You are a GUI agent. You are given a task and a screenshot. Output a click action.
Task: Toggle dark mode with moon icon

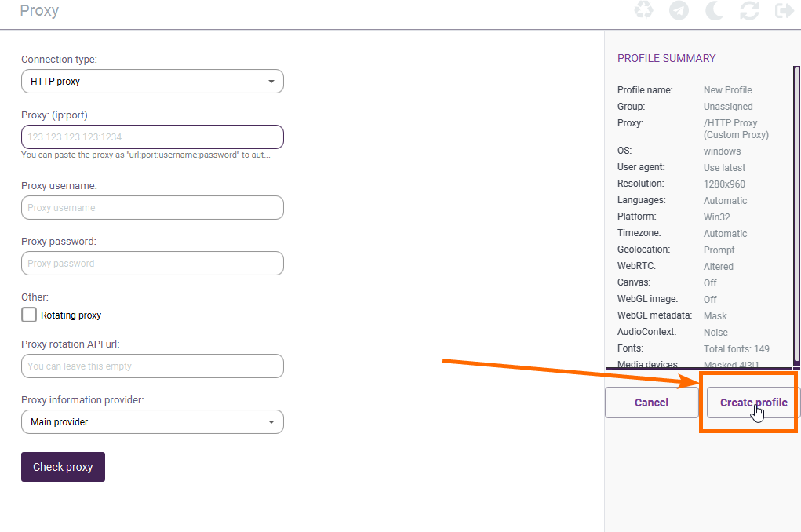coord(714,10)
